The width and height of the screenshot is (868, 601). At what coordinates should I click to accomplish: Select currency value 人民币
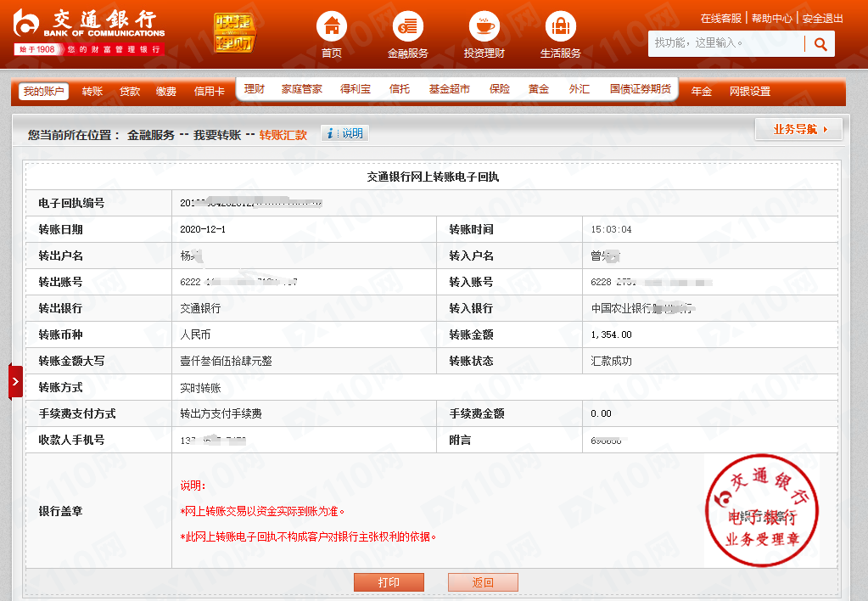(195, 334)
